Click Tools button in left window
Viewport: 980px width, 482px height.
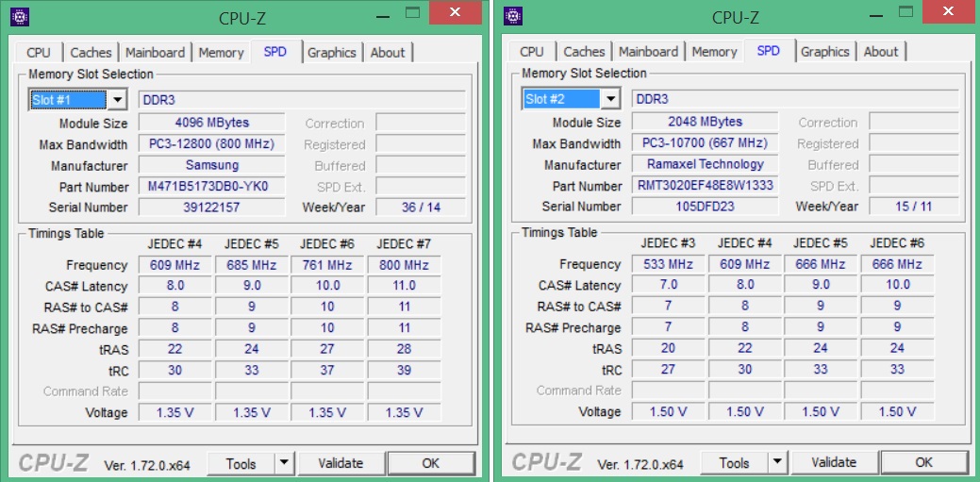[x=241, y=463]
